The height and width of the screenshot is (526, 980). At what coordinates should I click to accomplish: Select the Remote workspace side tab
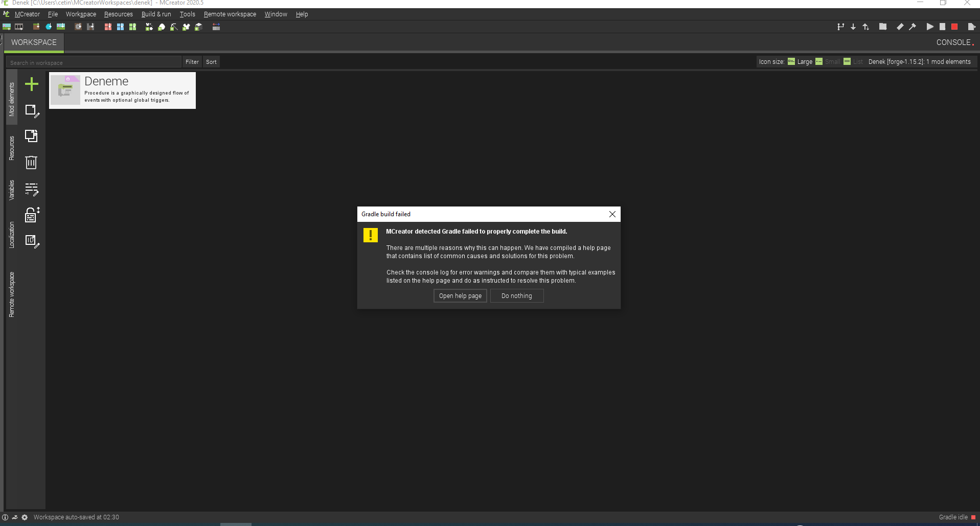pyautogui.click(x=12, y=294)
